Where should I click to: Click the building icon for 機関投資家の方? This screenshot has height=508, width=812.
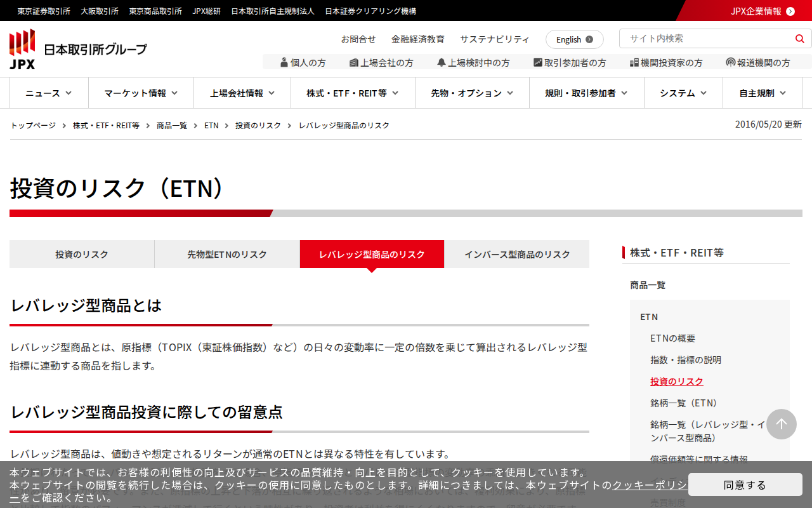click(x=634, y=62)
